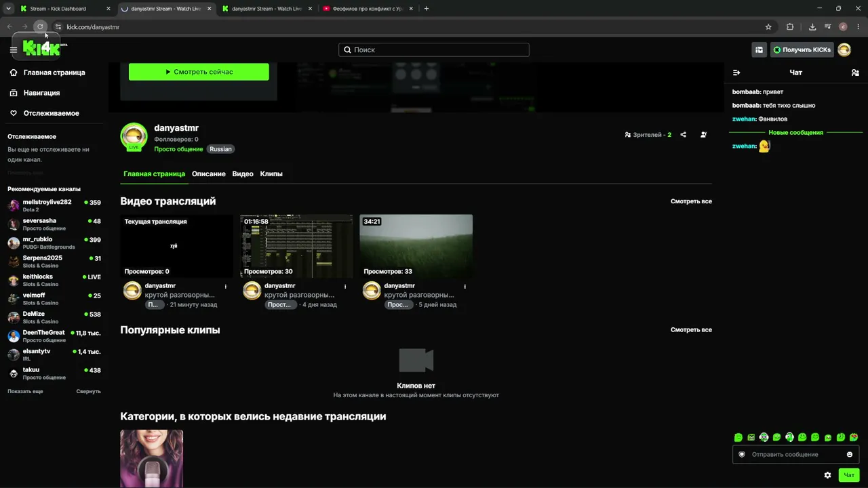
Task: Open recommended channel Serpens2025
Action: coord(54,262)
